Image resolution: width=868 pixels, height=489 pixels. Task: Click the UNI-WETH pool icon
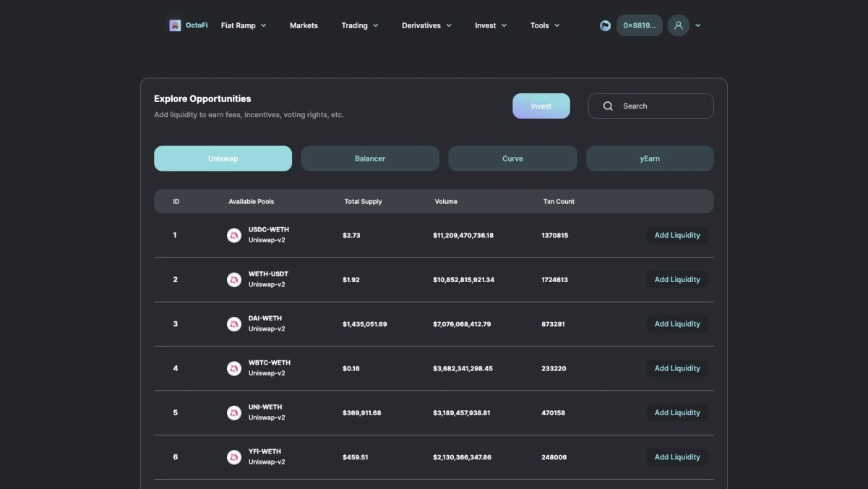234,412
